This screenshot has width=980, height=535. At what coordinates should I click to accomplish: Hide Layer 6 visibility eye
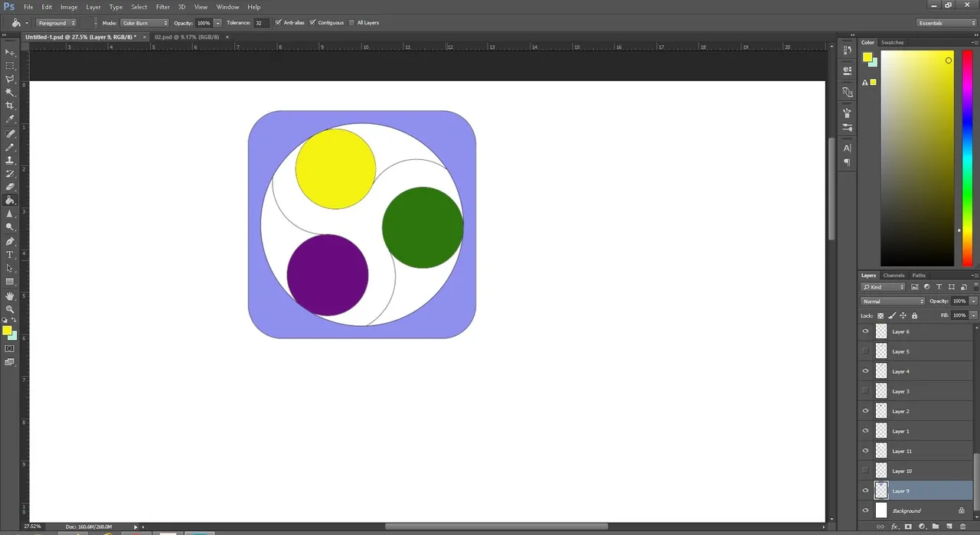(866, 331)
